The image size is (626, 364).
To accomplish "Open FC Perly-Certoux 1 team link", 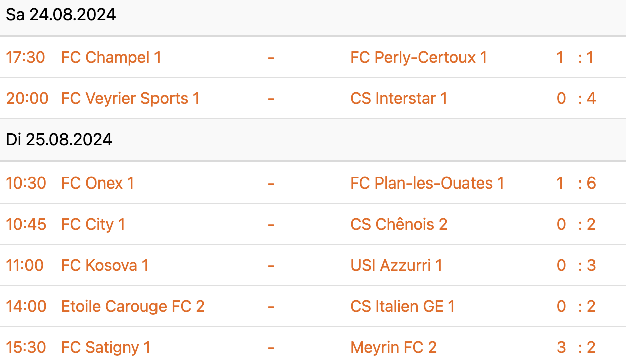I will tap(418, 57).
